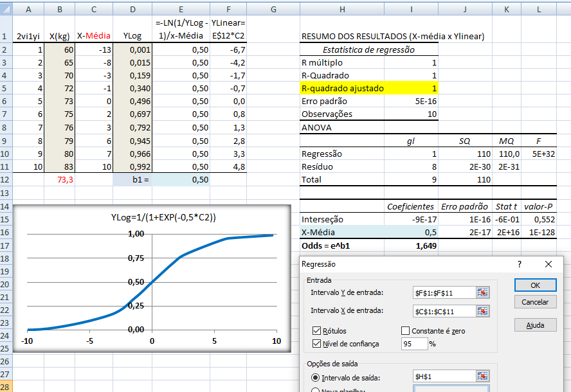Viewport: 571px width, 392px height.
Task: Select the 'Interseção' label cell
Action: [x=342, y=219]
